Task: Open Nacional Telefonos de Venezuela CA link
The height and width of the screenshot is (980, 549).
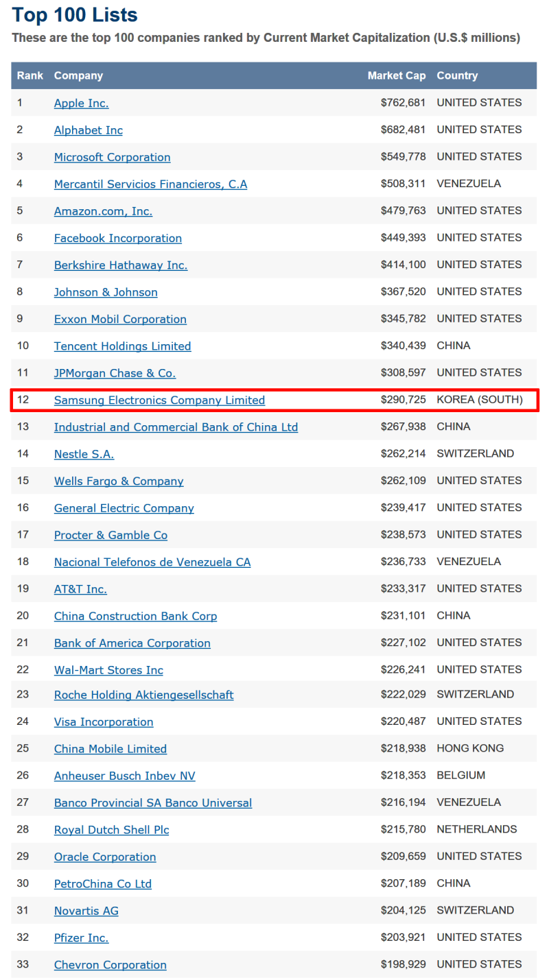Action: (x=152, y=562)
